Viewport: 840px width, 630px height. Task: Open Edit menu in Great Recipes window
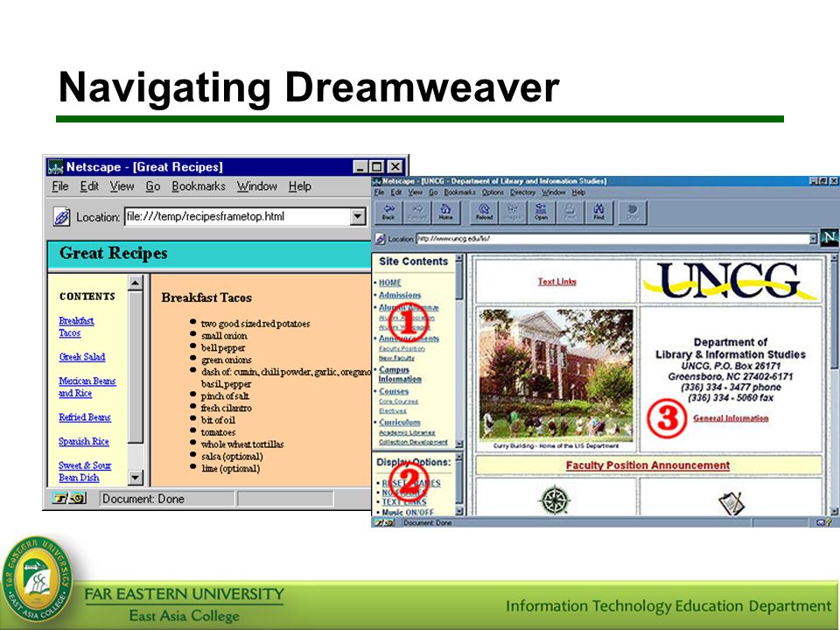pos(89,185)
